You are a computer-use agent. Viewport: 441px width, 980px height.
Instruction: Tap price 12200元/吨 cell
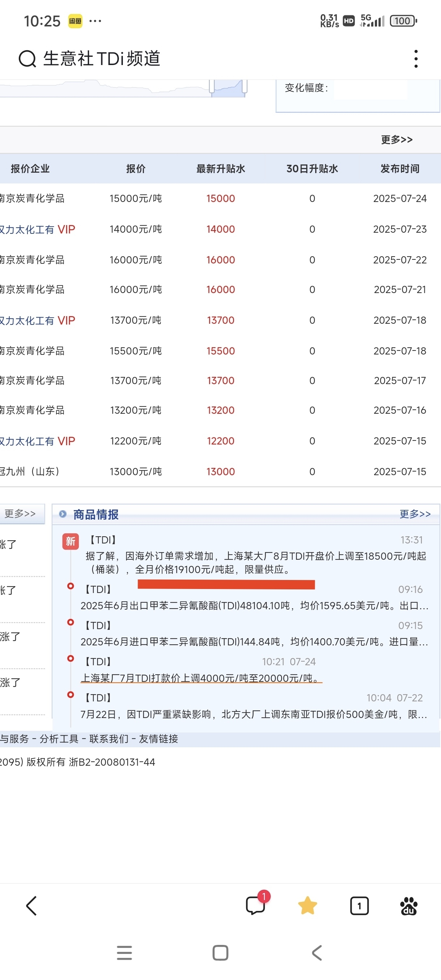coord(136,441)
